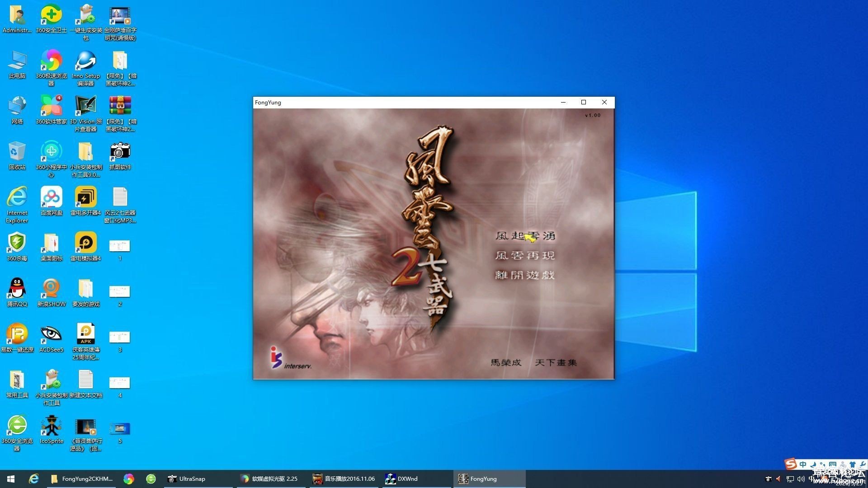Click the interserv logo in game window
The width and height of the screenshot is (868, 488).
coord(291,358)
